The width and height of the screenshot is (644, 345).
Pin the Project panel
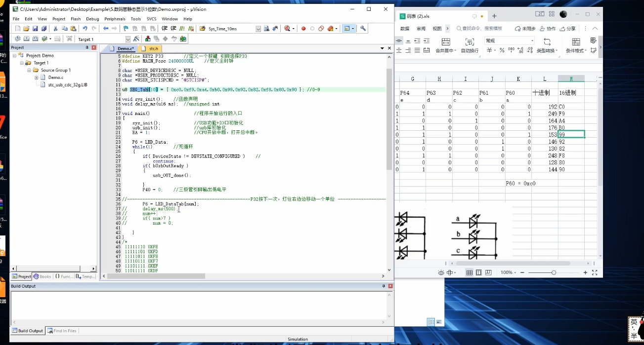tap(87, 47)
